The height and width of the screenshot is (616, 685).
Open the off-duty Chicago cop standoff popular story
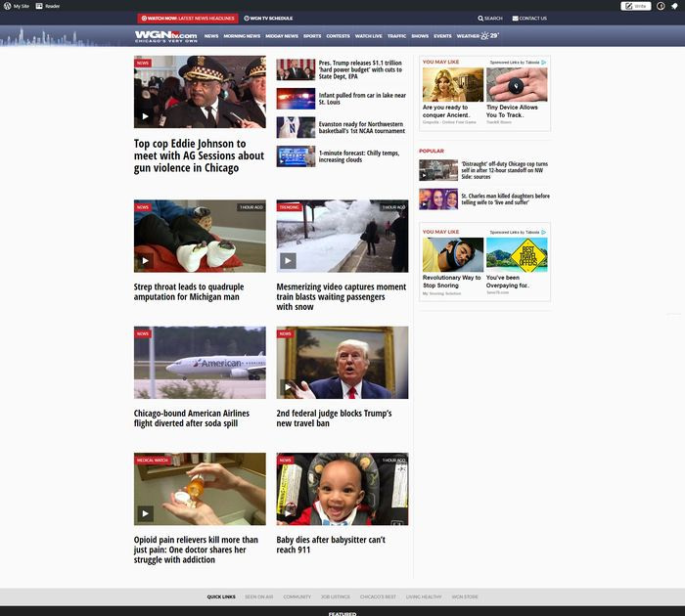pos(505,170)
